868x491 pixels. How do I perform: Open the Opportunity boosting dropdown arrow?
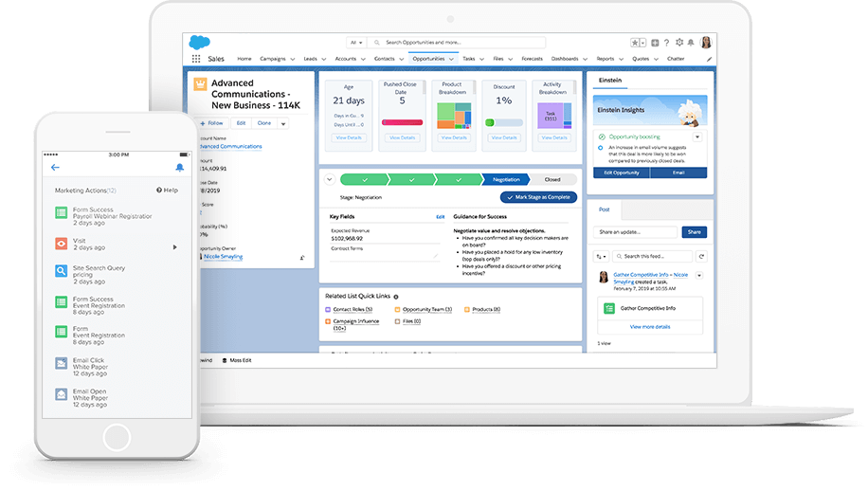[697, 136]
